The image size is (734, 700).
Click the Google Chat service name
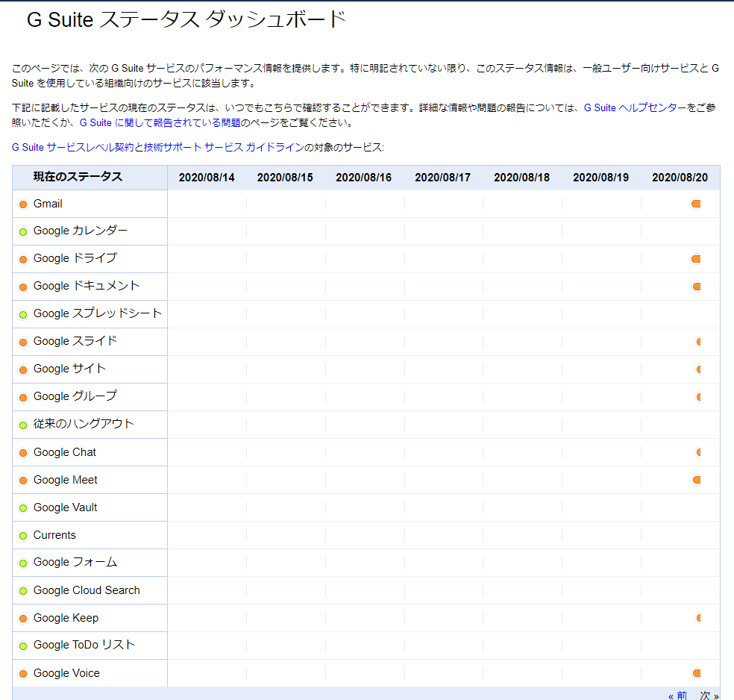coord(65,452)
